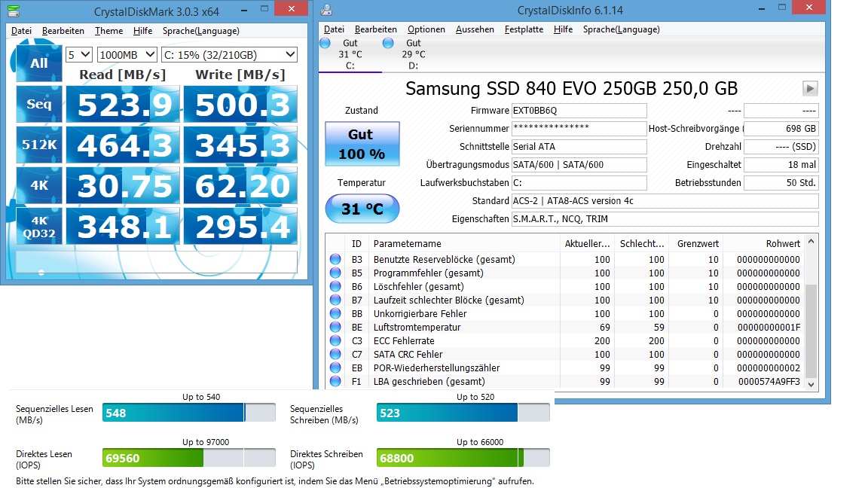Click the blue status orb for drive D:
Image resolution: width=868 pixels, height=488 pixels.
tap(388, 43)
